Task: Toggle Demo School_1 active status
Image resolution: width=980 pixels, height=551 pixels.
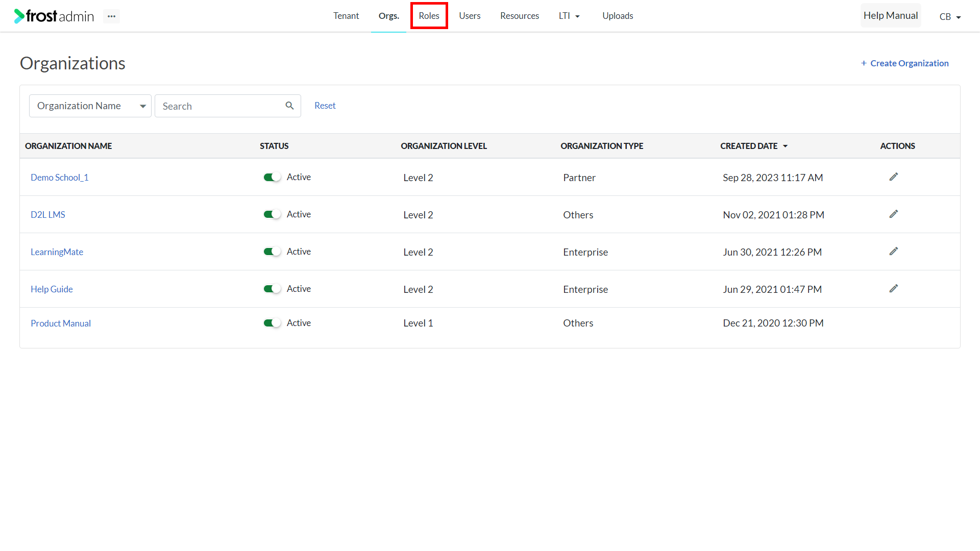Action: point(272,177)
